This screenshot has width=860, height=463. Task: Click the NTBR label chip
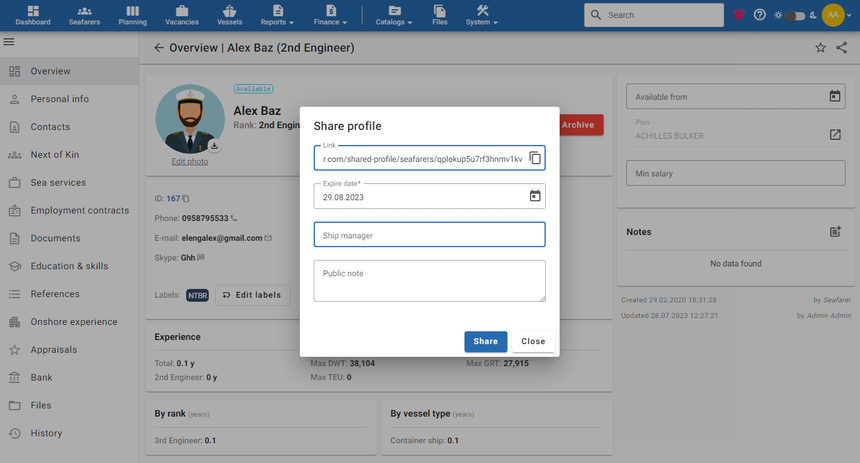[x=197, y=295]
